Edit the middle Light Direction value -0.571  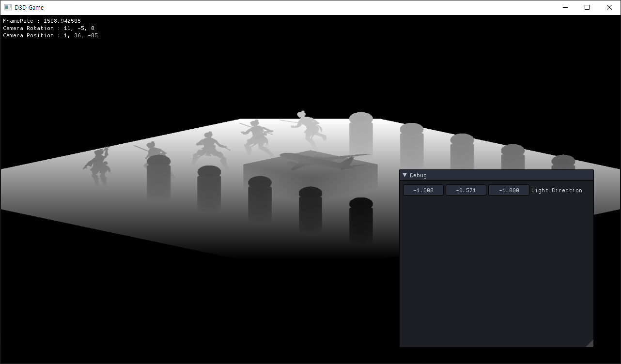point(466,190)
